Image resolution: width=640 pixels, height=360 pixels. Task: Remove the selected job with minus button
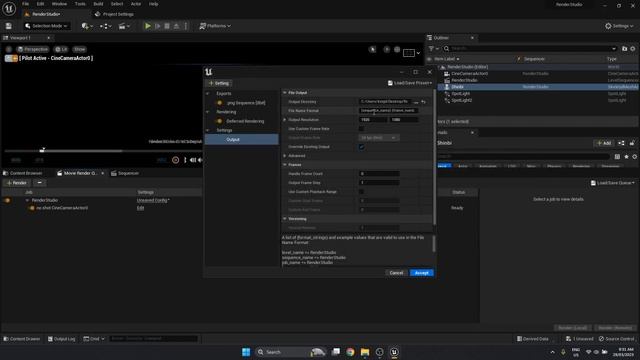(x=40, y=183)
